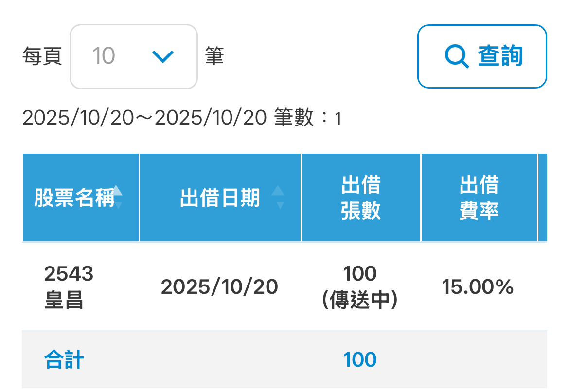The width and height of the screenshot is (569, 392).
Task: Click the 2025/10/20～2025/10/20 date range text
Action: [144, 118]
